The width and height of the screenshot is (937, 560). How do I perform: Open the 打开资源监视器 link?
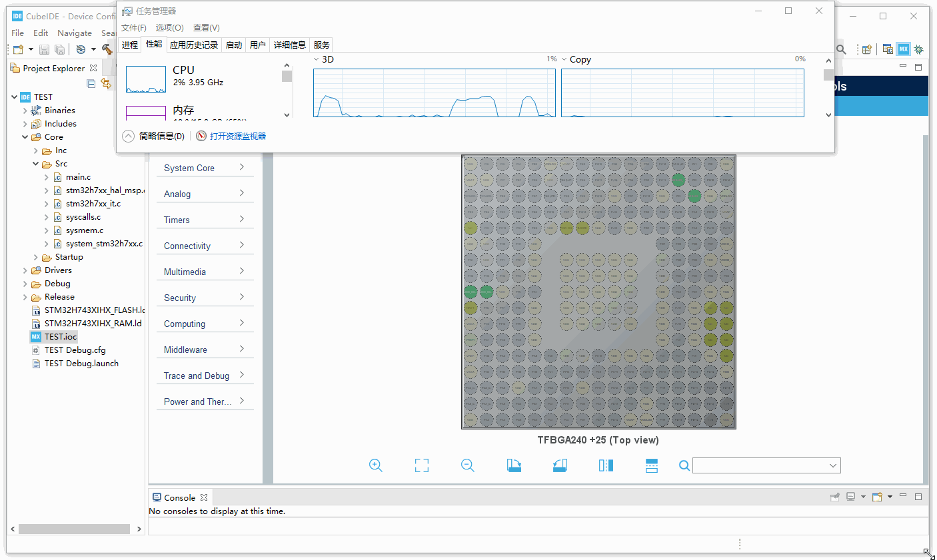pyautogui.click(x=231, y=136)
